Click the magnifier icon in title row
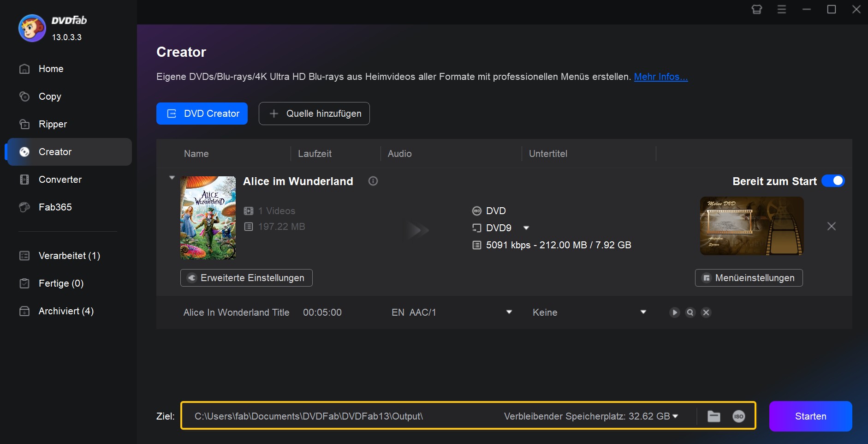This screenshot has width=868, height=444. point(690,312)
